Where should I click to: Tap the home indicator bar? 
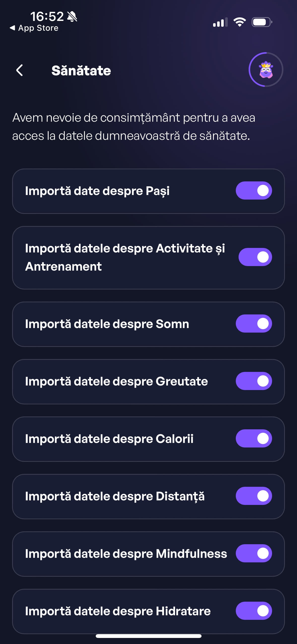pos(148,636)
